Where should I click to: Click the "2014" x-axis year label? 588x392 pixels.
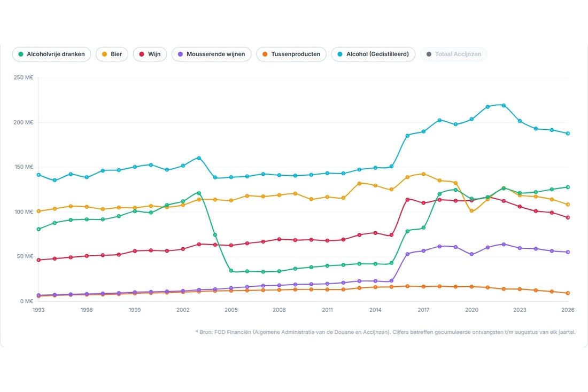pyautogui.click(x=375, y=310)
